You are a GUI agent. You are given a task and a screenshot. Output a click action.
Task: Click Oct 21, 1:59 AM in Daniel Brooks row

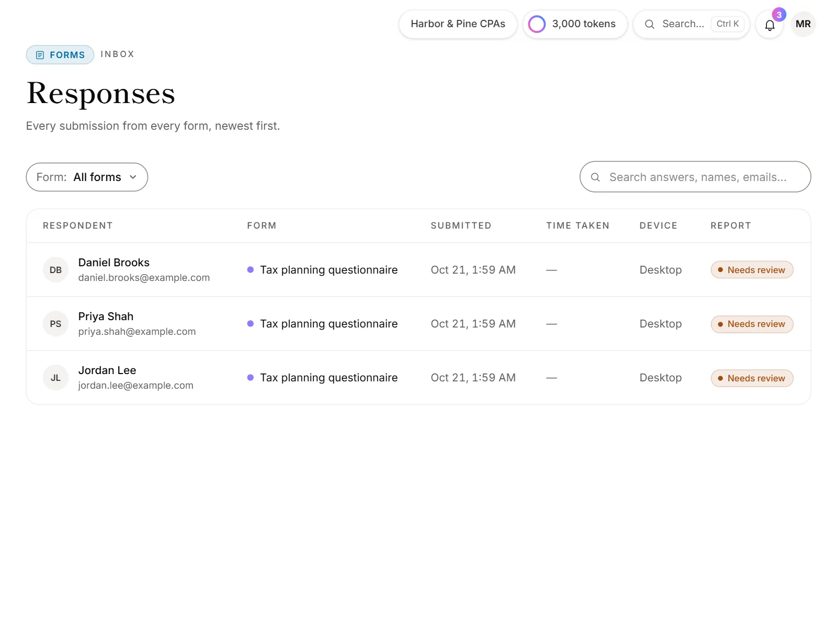click(473, 270)
